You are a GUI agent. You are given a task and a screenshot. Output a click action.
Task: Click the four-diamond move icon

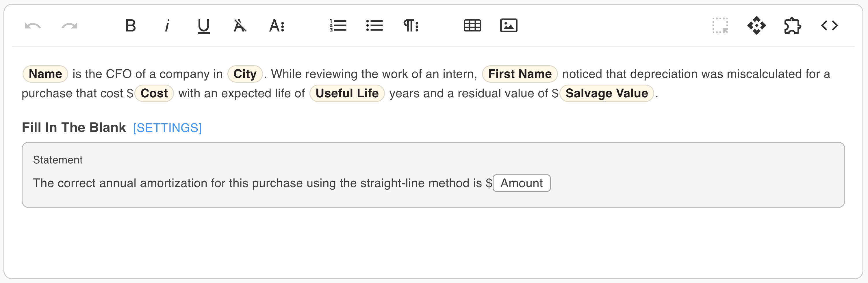756,26
